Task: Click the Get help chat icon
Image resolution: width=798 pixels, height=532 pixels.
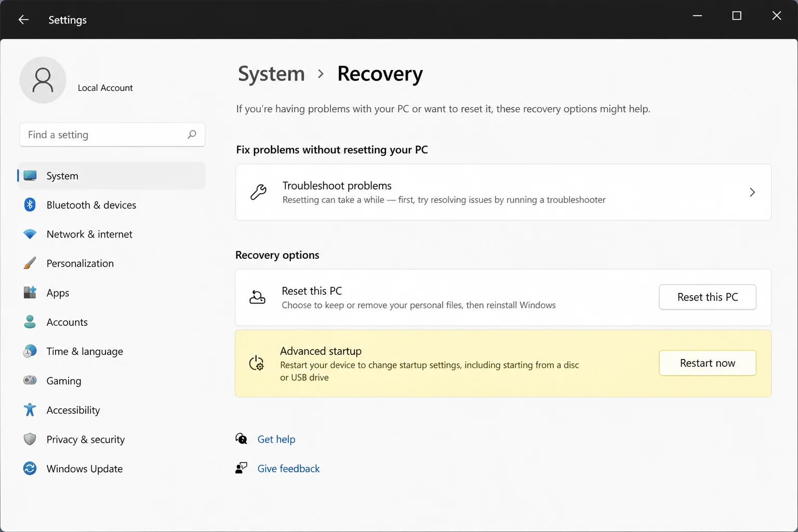Action: tap(241, 439)
